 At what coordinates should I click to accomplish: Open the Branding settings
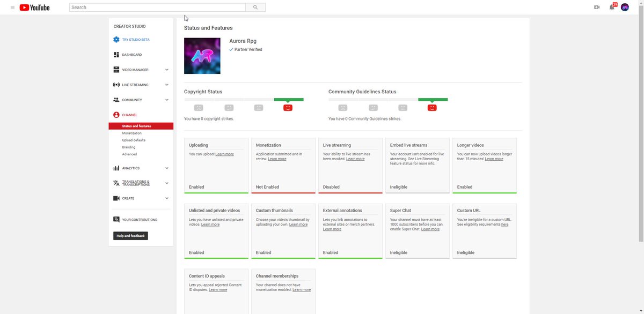point(129,147)
